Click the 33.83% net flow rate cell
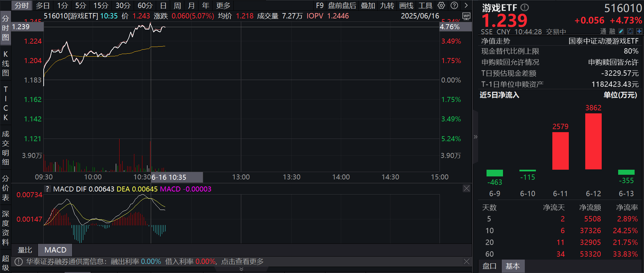644x273 pixels. tap(625, 254)
